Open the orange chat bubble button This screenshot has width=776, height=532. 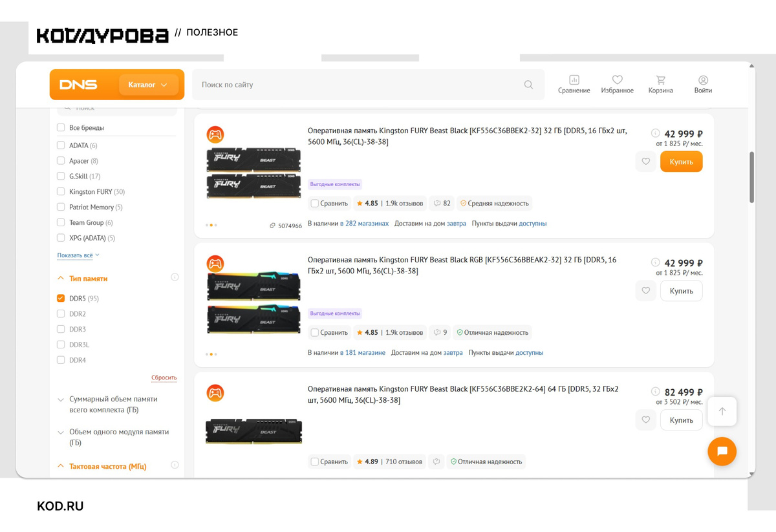pos(722,451)
